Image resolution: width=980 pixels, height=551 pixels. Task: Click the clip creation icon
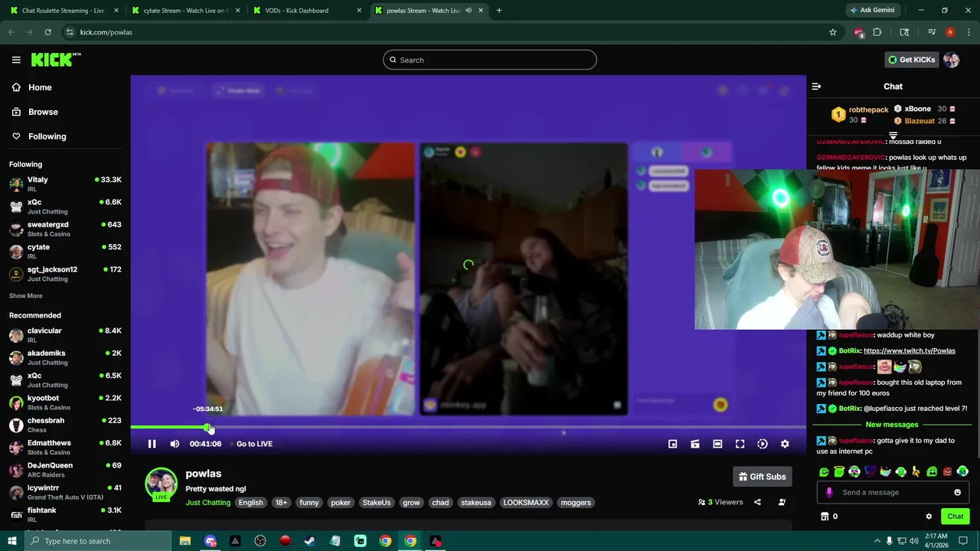coord(695,444)
